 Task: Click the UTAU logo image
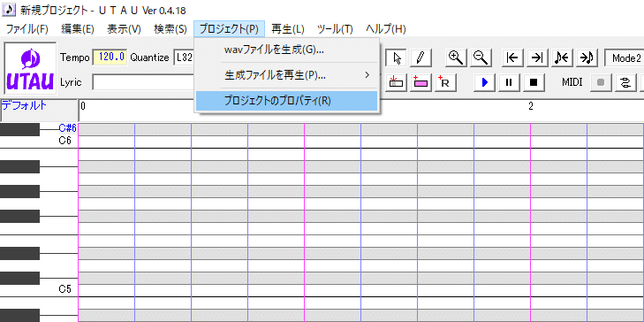[30, 69]
